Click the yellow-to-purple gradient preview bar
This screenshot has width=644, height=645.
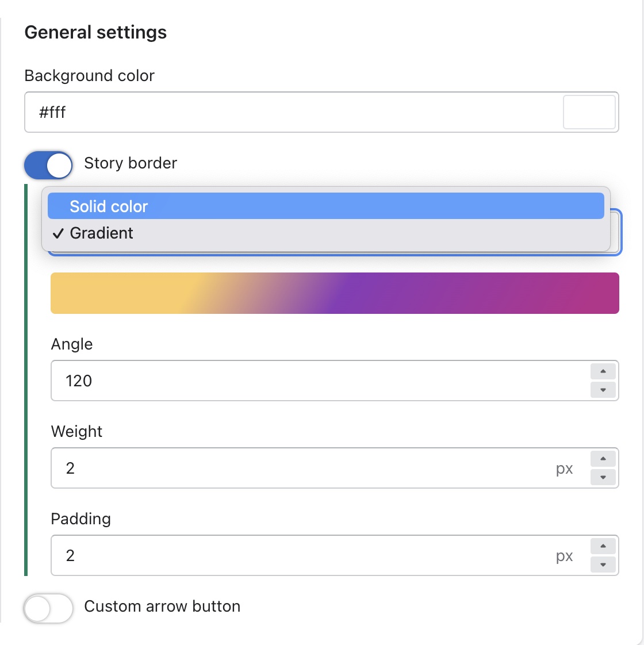point(335,293)
